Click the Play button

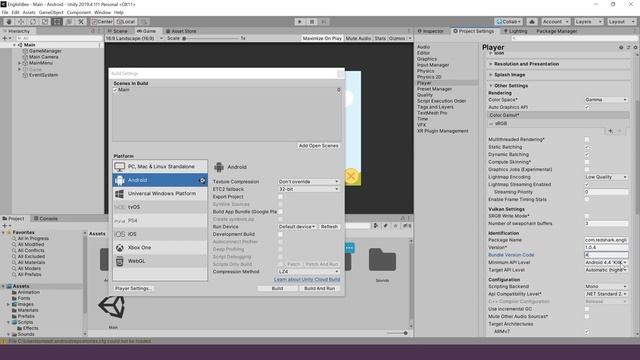coord(300,22)
